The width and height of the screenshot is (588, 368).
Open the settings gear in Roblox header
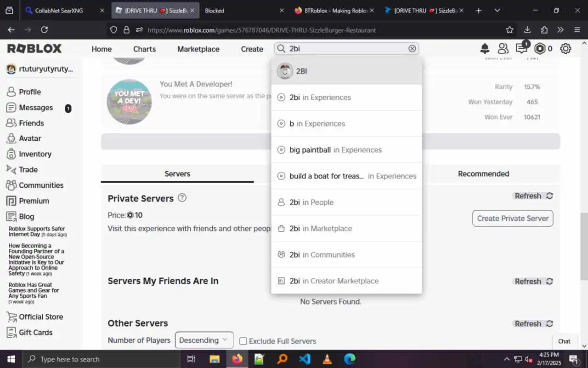pos(565,48)
